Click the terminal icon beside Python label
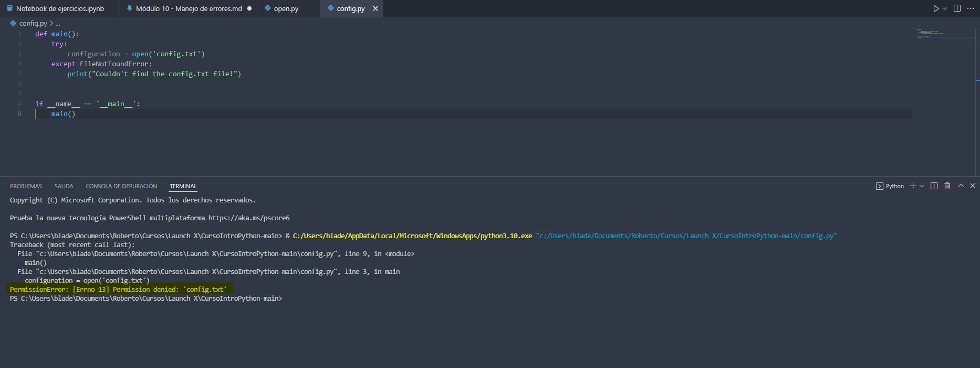980x368 pixels. tap(880, 186)
